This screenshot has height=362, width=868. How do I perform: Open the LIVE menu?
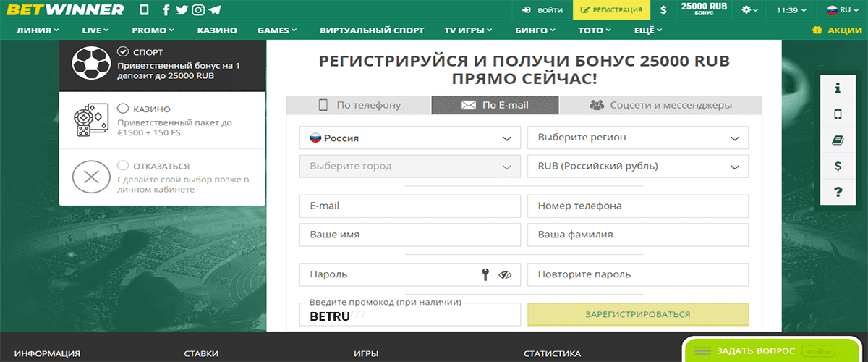(x=95, y=30)
